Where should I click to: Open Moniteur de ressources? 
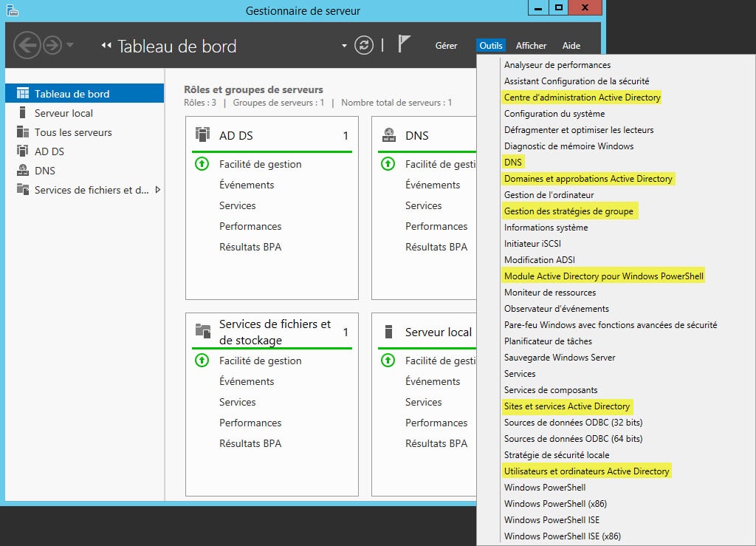(550, 293)
